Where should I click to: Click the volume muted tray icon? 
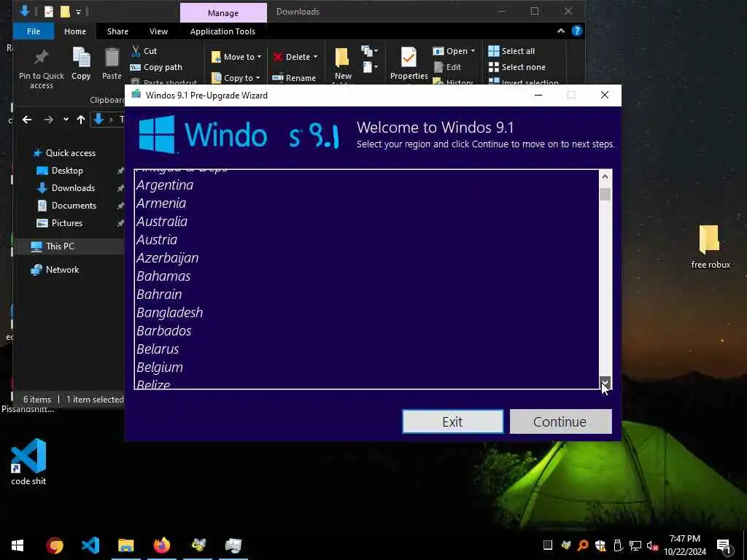tap(651, 546)
